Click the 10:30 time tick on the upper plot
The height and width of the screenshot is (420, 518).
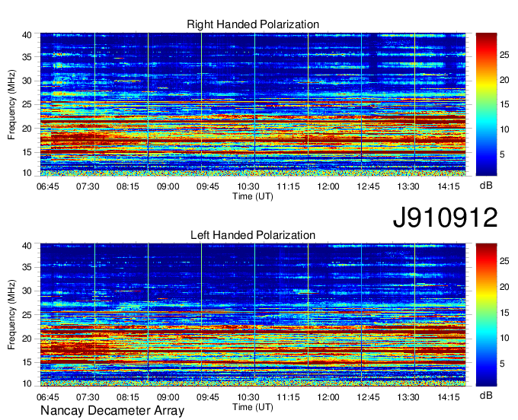tap(248, 186)
